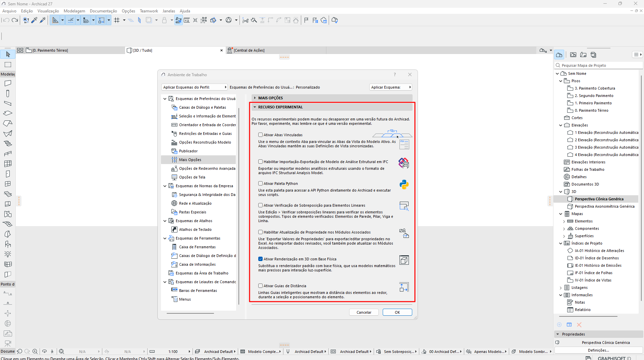Open Aplicar Esquema dropdown

point(391,87)
